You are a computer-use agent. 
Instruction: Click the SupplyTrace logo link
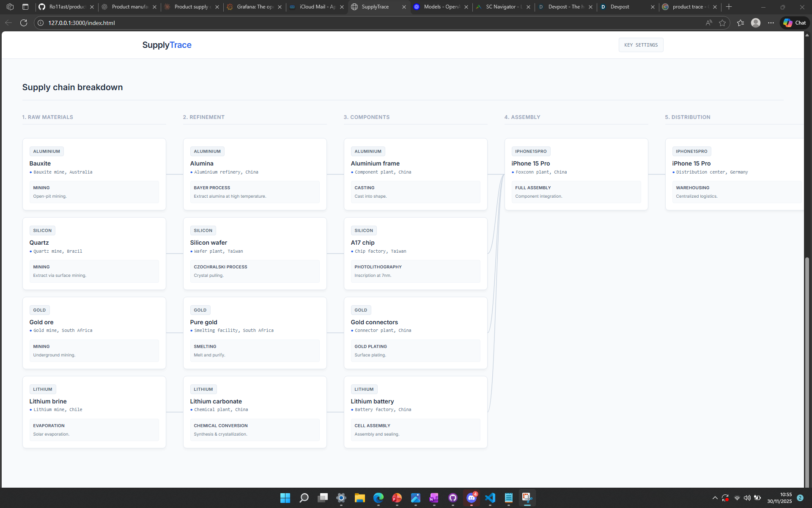click(x=167, y=45)
